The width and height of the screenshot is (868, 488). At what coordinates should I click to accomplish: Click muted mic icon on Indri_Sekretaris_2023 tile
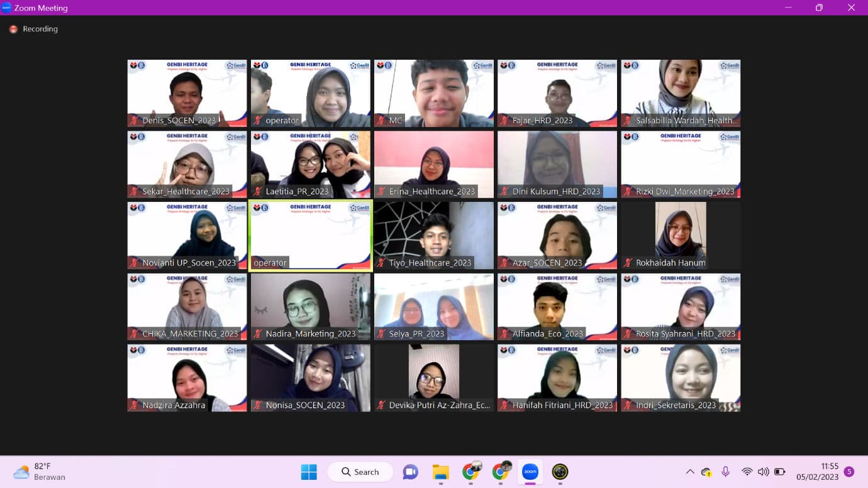pos(627,405)
